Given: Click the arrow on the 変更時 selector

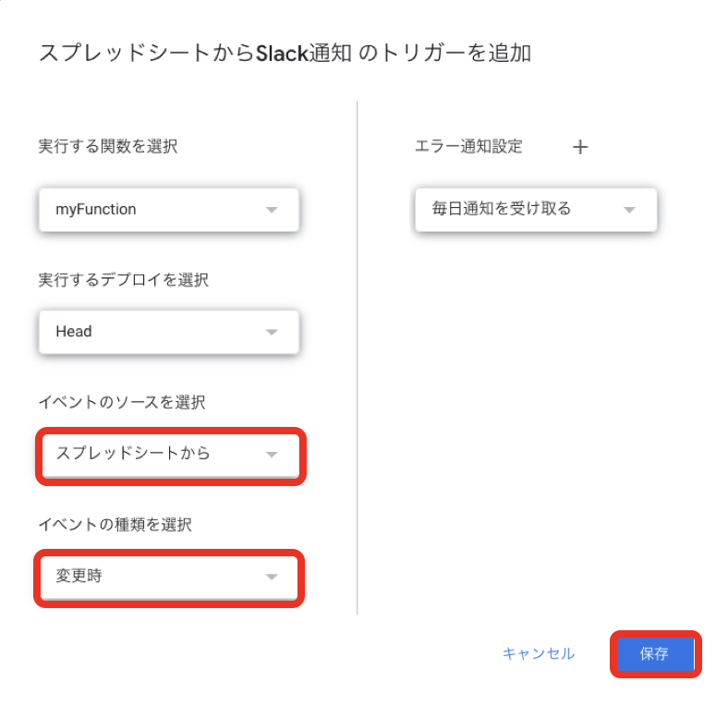Looking at the screenshot, I should coord(272,577).
